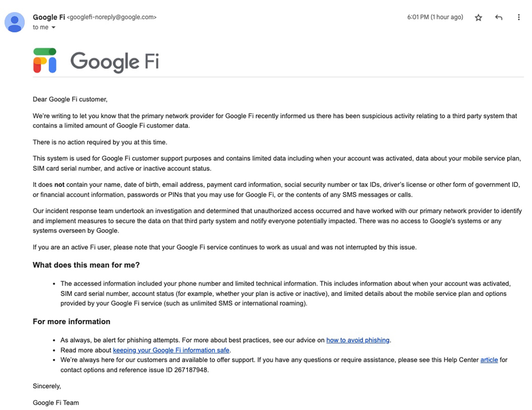This screenshot has width=532, height=410.
Task: Open the Help Center 'article' link
Action: pos(489,360)
